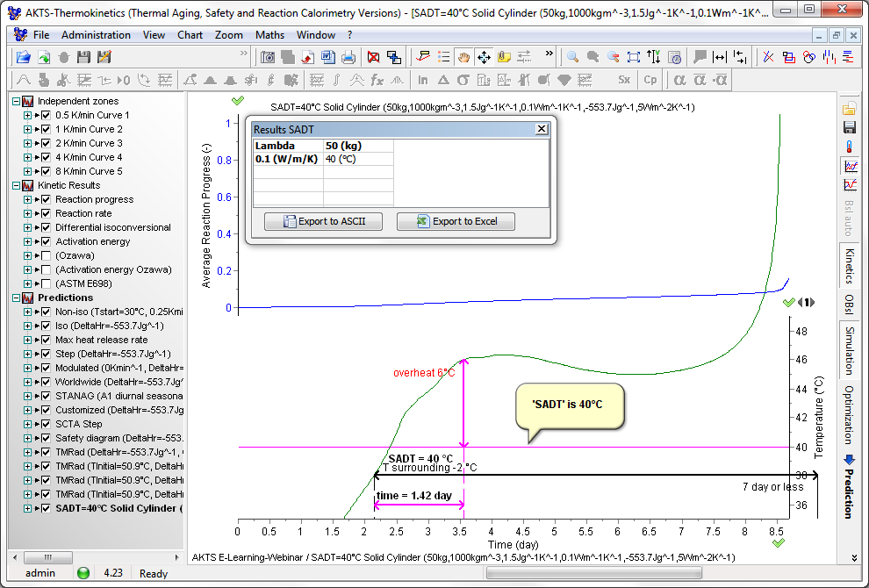This screenshot has width=869, height=588.
Task: Expand the Reaction progress tree item
Action: point(27,199)
